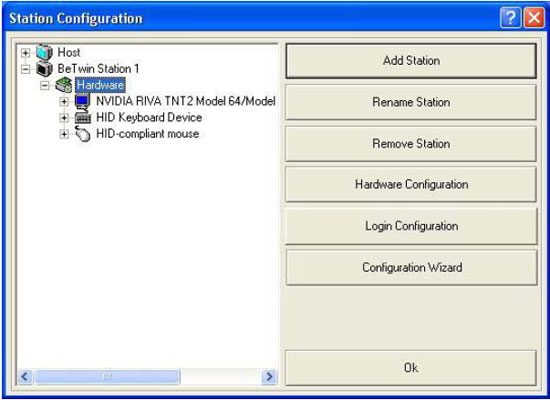Screen dimensions: 550x400
Task: Select the BeTwin Station 1 computer icon
Action: (x=44, y=69)
